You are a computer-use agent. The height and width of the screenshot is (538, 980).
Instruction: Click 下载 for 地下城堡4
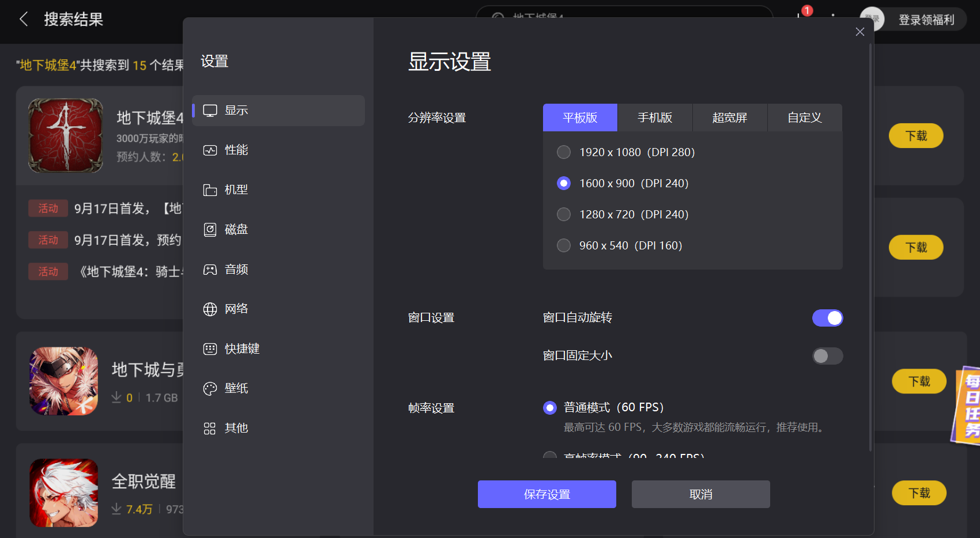click(916, 136)
